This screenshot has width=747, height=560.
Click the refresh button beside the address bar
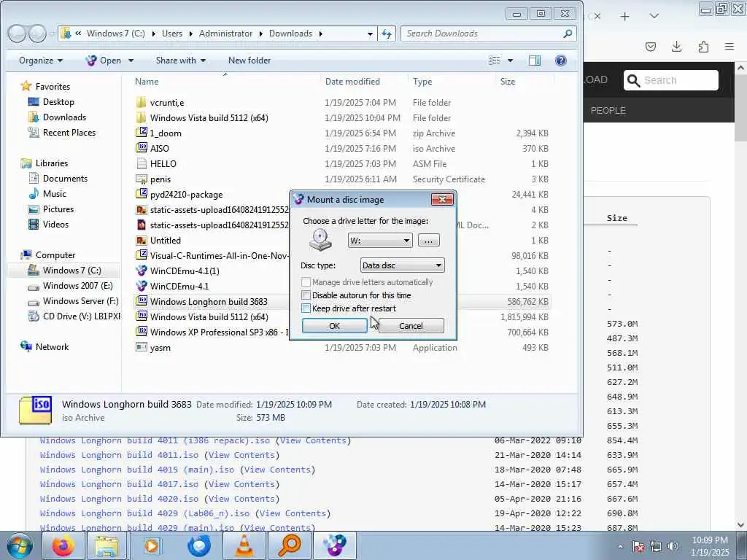point(387,34)
